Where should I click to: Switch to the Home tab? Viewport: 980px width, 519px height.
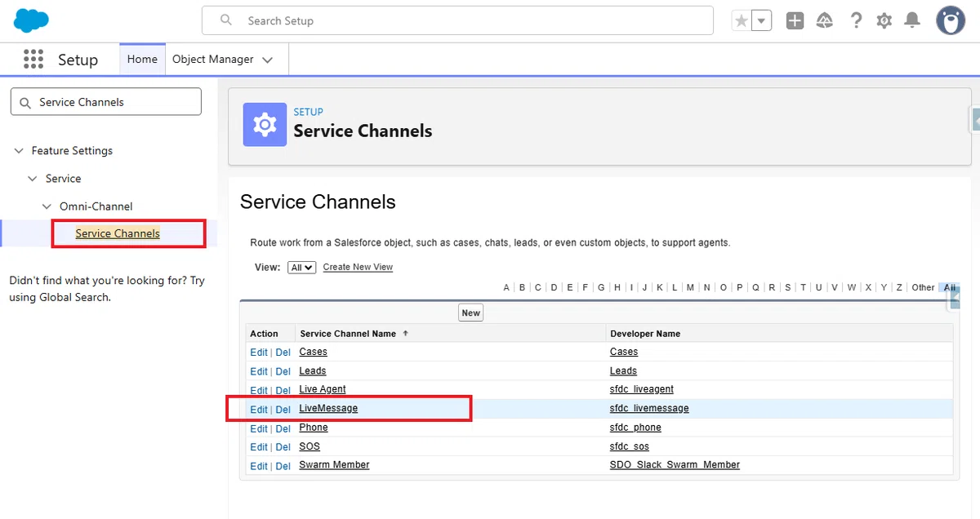click(x=142, y=59)
